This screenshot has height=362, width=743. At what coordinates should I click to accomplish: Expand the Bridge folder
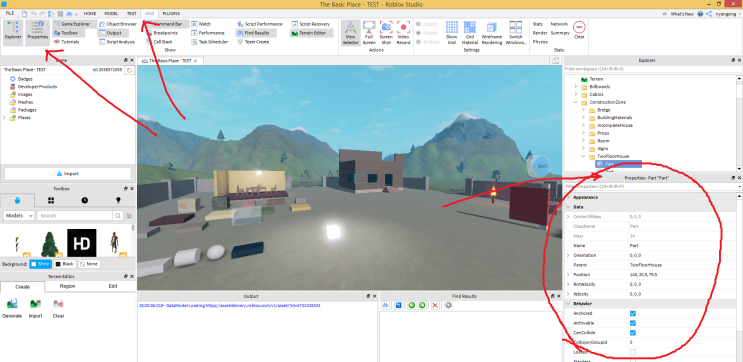584,110
